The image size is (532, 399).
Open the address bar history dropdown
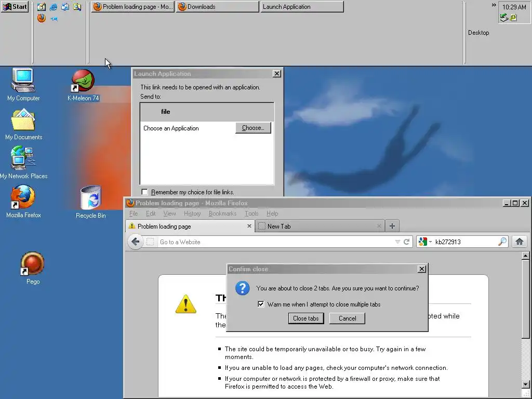pyautogui.click(x=397, y=242)
